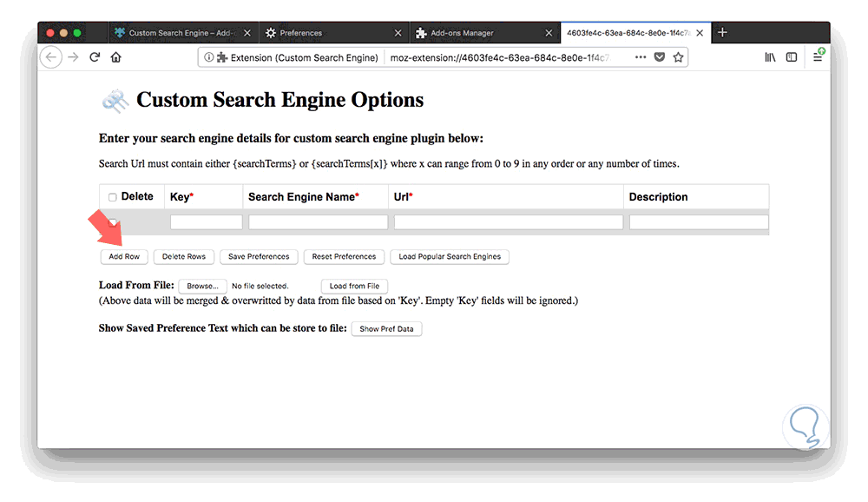Go to the Firefox home page
This screenshot has width=868, height=502.
click(x=116, y=57)
